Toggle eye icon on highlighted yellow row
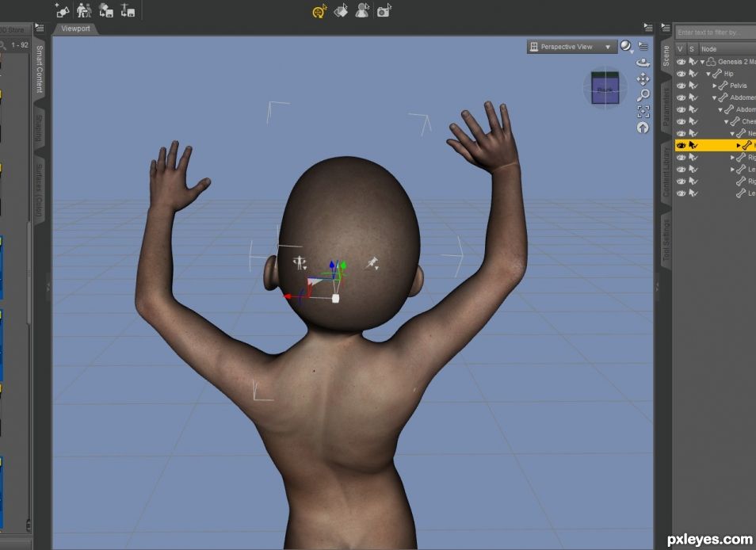This screenshot has height=550, width=756. tap(681, 145)
